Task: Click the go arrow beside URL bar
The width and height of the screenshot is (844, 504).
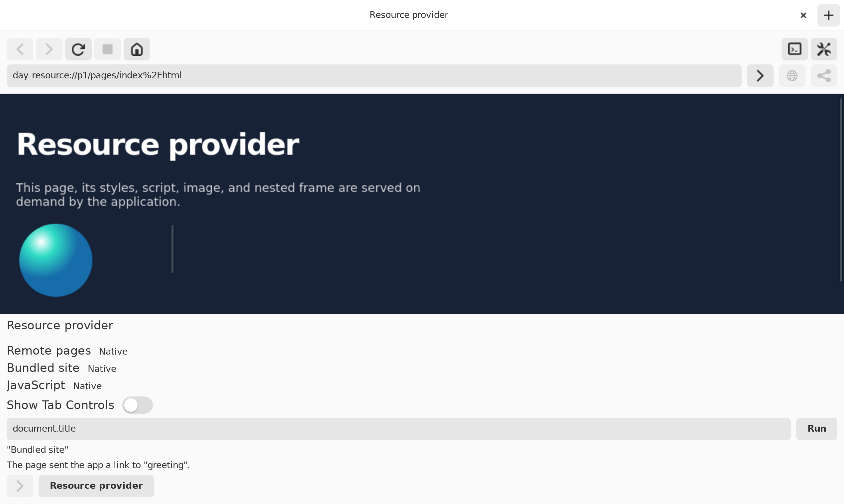Action: pos(760,76)
